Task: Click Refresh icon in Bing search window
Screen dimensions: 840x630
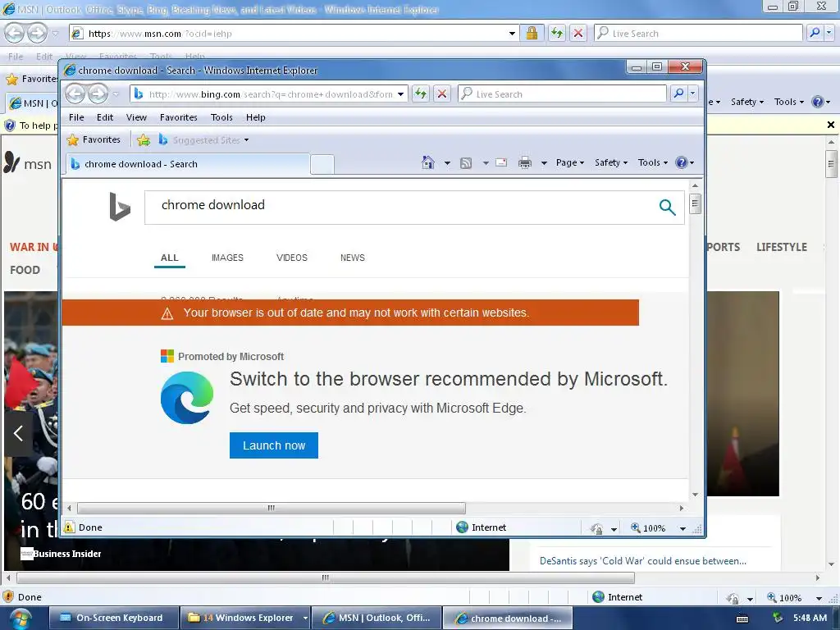Action: (421, 94)
